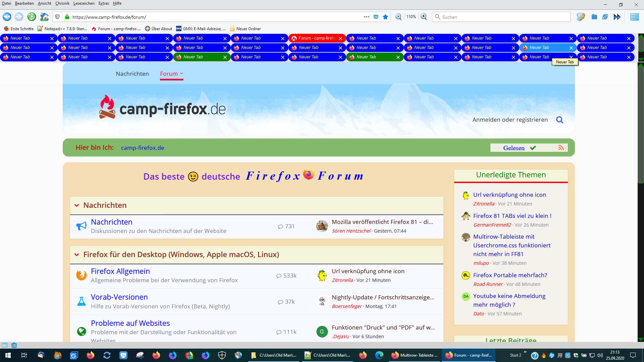Viewport: 644px width, 362px height.
Task: Mark forums read via Gelesen checkmark
Action: coord(533,148)
